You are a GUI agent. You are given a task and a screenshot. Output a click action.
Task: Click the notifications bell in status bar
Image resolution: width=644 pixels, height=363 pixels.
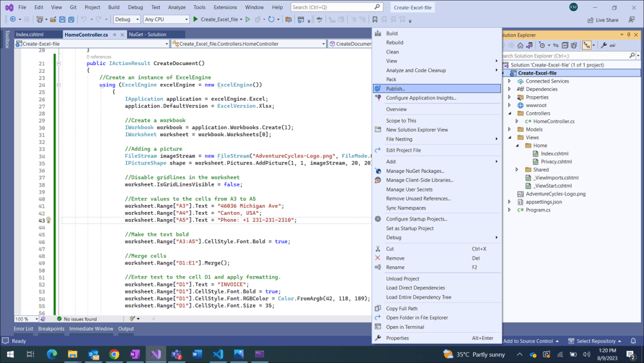(x=634, y=341)
